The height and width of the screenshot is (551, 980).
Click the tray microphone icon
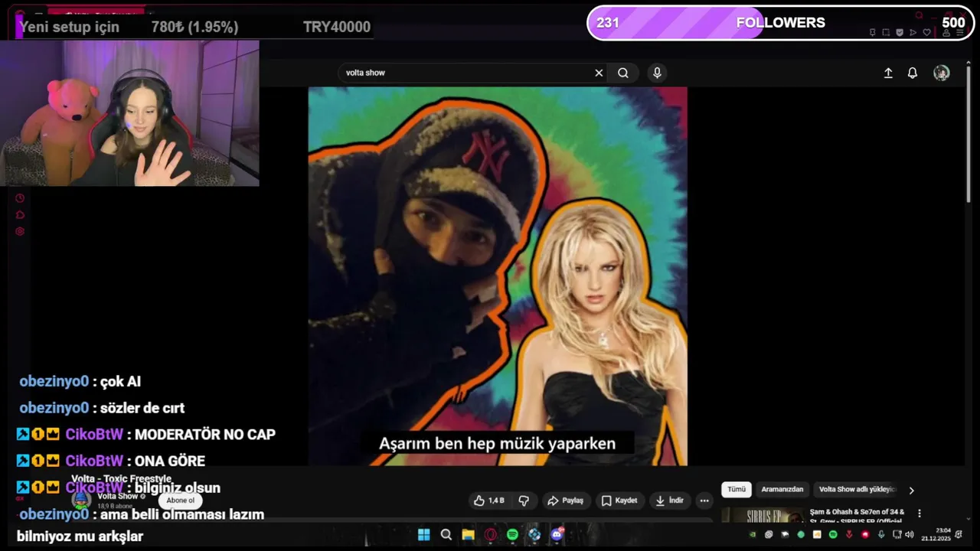click(881, 534)
